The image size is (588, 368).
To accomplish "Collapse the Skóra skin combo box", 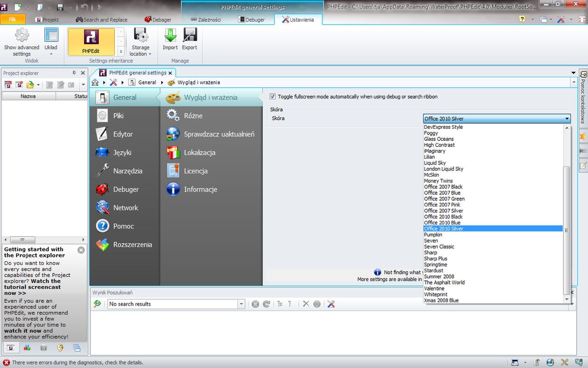I will tap(567, 119).
